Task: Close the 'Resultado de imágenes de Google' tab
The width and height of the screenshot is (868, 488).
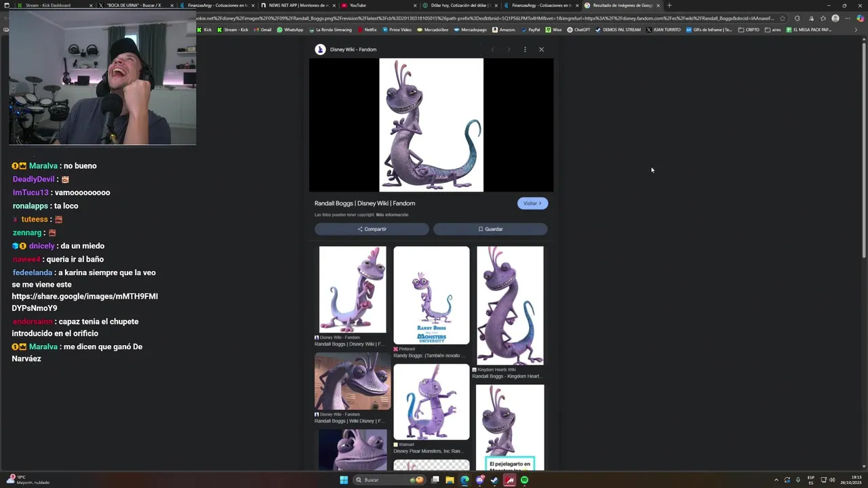Action: (x=658, y=5)
